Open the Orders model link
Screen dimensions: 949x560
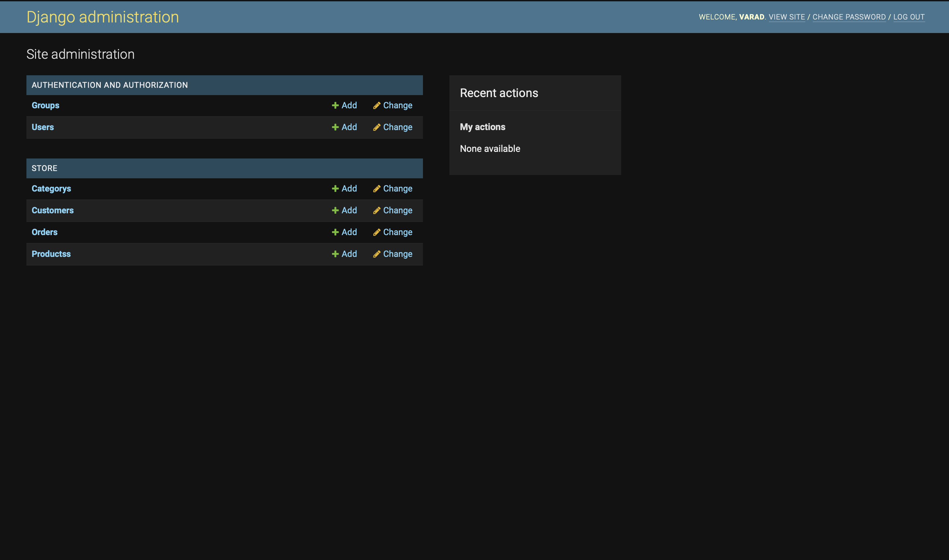pos(45,232)
